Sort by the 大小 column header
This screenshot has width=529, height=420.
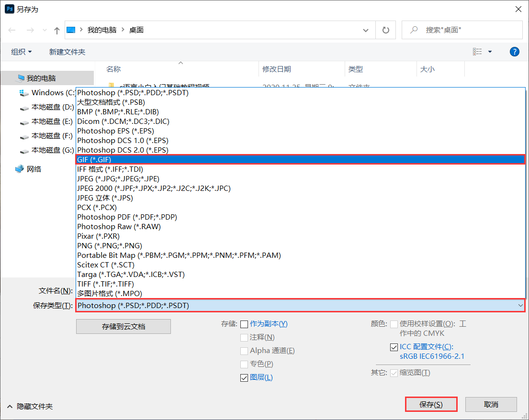coord(428,69)
